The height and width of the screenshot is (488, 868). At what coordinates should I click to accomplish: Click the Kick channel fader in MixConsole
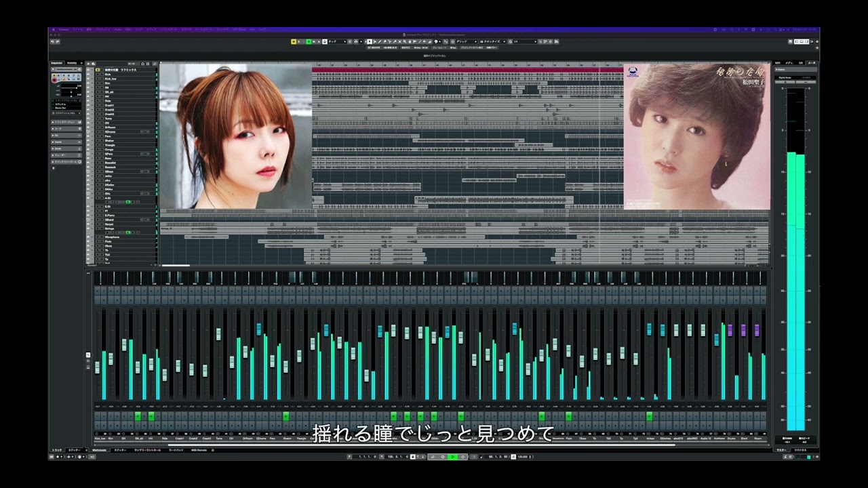click(x=97, y=367)
